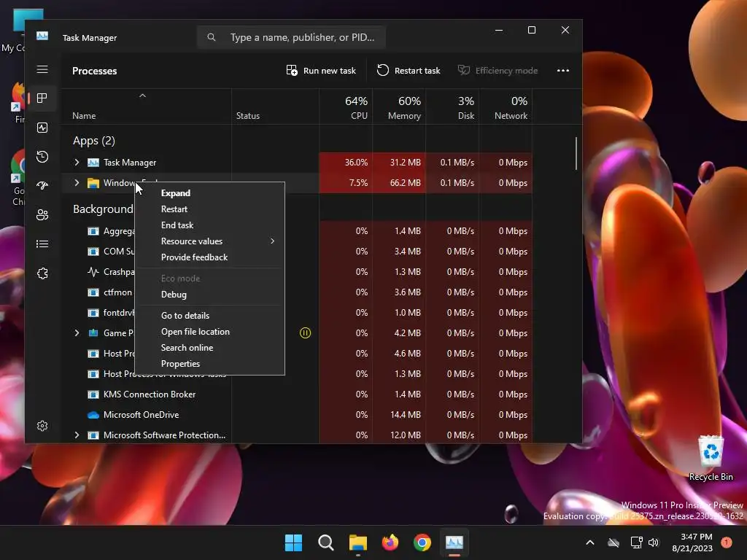747x560 pixels.
Task: Click Run new task button
Action: pos(321,71)
